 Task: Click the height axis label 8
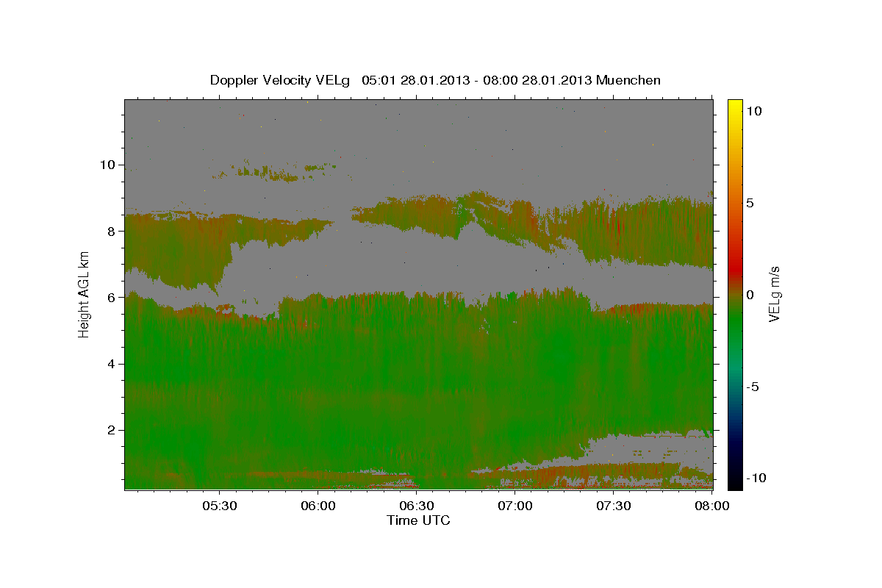111,231
